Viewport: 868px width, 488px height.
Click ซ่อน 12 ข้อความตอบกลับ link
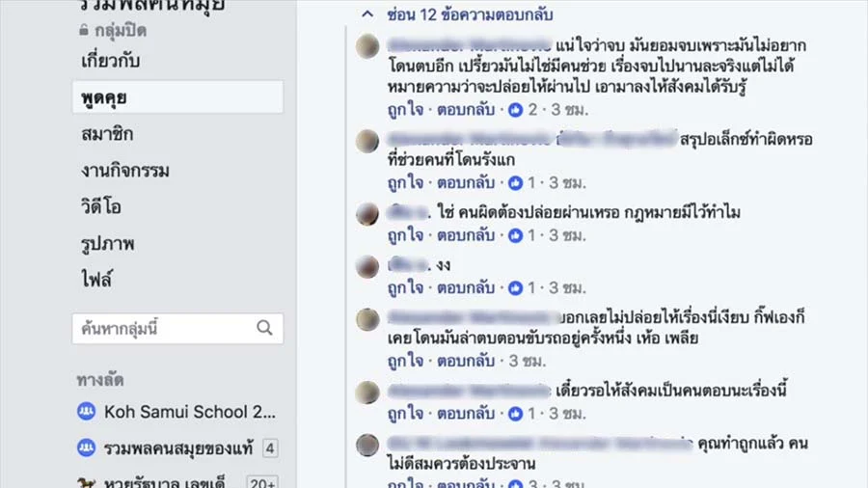[x=470, y=14]
